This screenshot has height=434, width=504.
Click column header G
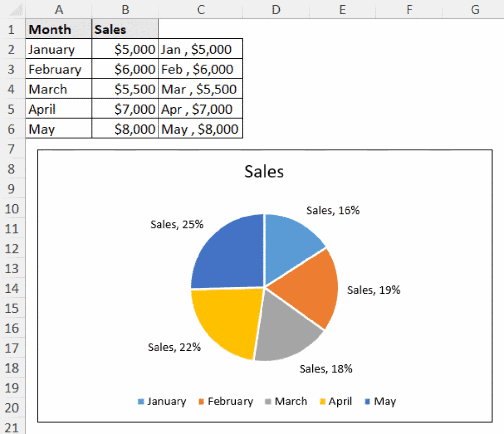pos(475,10)
